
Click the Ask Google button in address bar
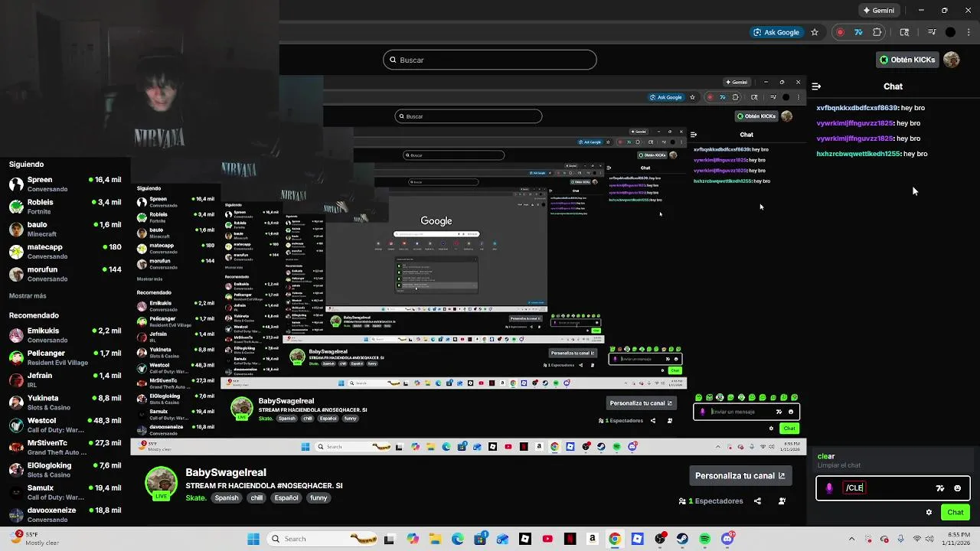(776, 32)
